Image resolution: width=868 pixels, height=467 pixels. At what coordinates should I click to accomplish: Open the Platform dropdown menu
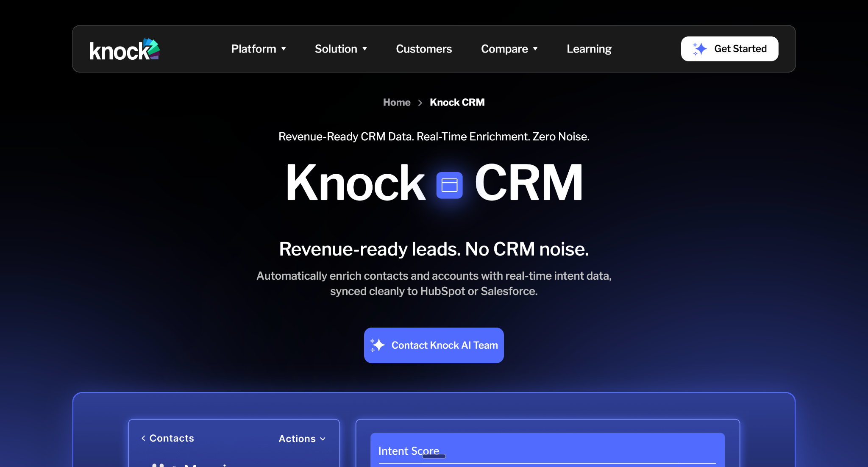(x=253, y=49)
